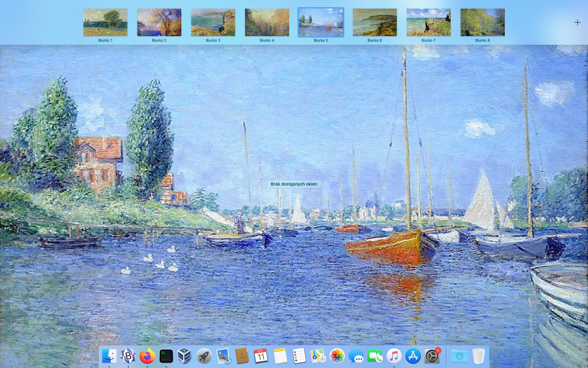Open Messages chat bubble icon
Image resolution: width=588 pixels, height=368 pixels.
click(x=356, y=356)
